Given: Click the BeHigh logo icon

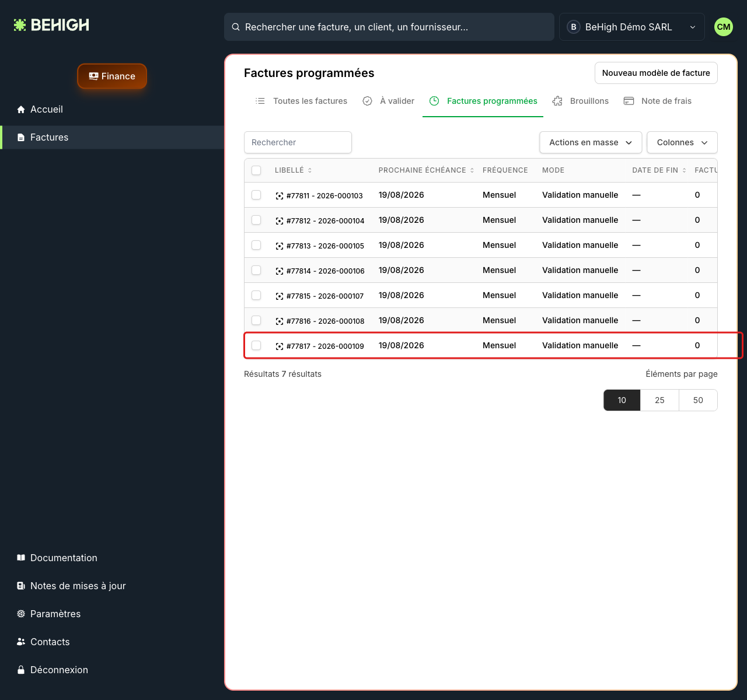Looking at the screenshot, I should [x=20, y=25].
